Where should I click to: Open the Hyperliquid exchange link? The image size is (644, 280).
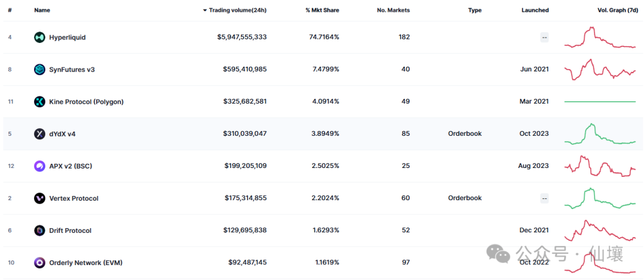point(67,38)
